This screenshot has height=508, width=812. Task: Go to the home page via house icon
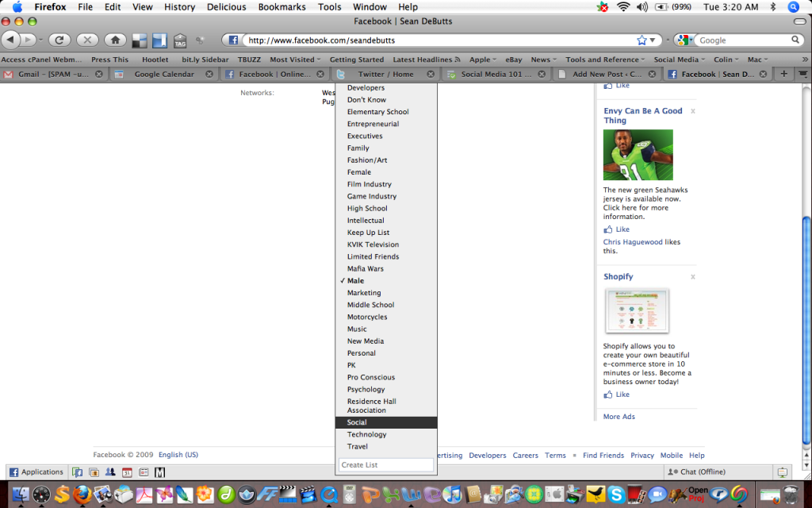[116, 40]
